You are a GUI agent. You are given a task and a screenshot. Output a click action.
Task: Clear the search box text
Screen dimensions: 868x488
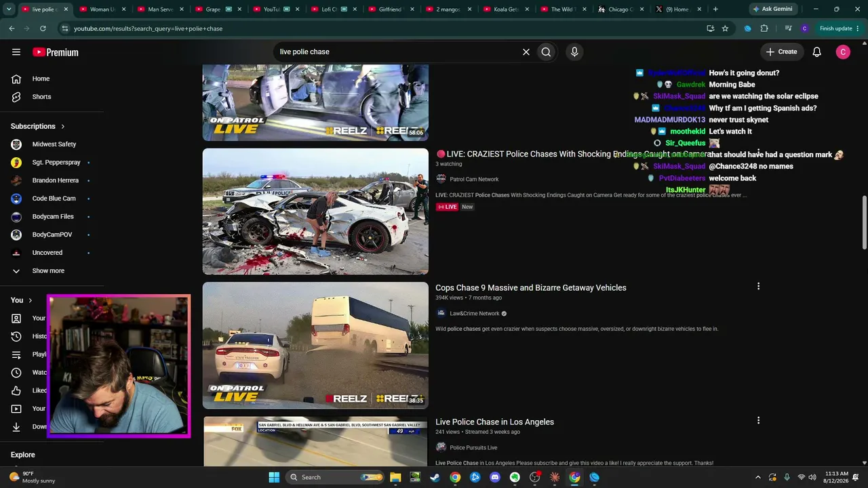point(526,52)
